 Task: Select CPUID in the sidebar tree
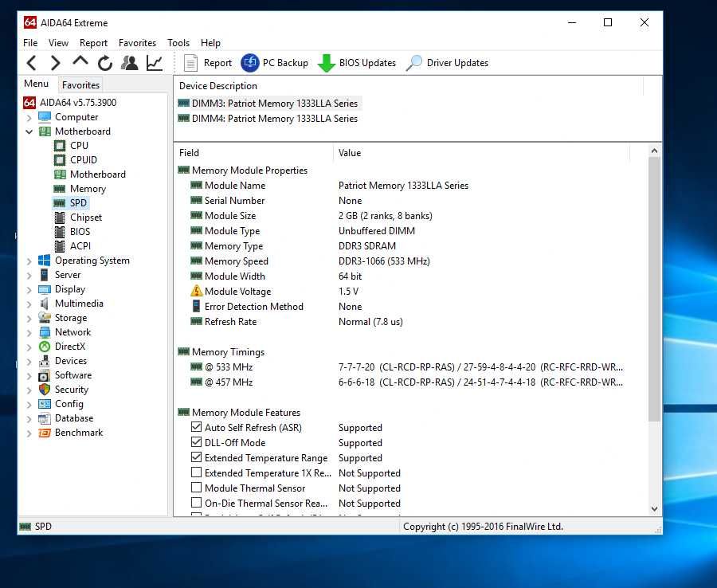click(83, 160)
